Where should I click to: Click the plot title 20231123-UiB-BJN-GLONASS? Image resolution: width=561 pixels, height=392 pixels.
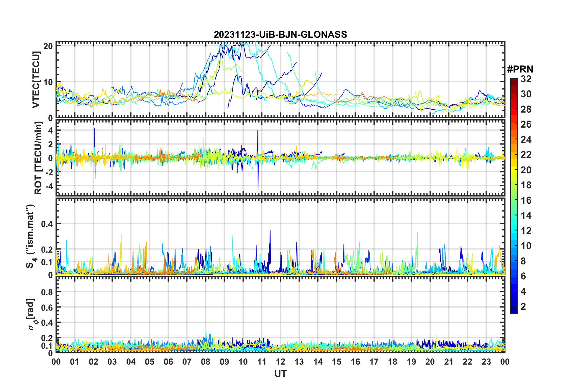click(x=280, y=34)
